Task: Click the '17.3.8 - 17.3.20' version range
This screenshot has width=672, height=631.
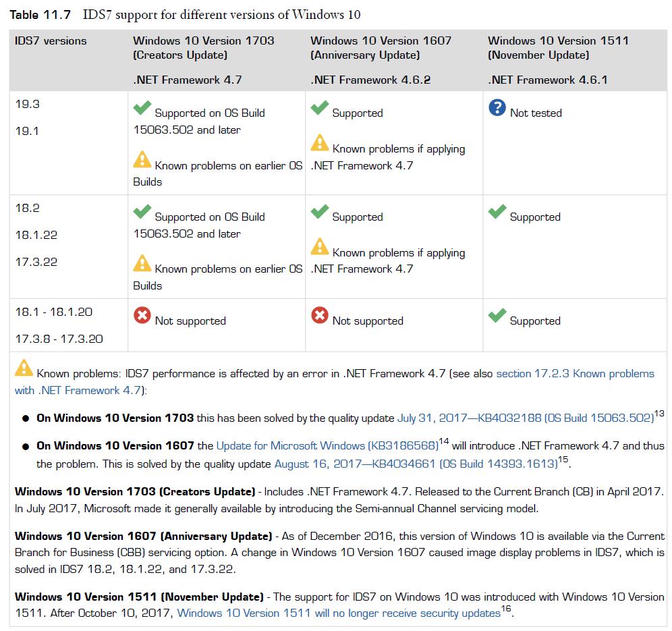Action: tap(59, 339)
